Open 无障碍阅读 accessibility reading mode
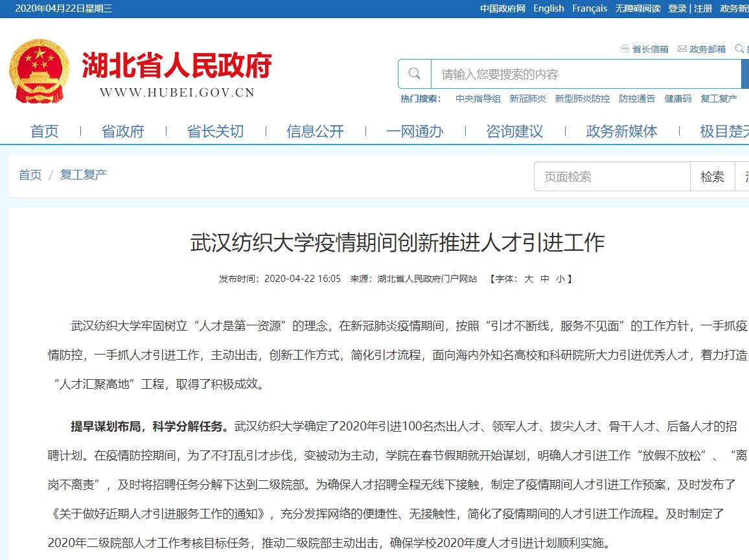Image resolution: width=749 pixels, height=560 pixels. (x=638, y=8)
